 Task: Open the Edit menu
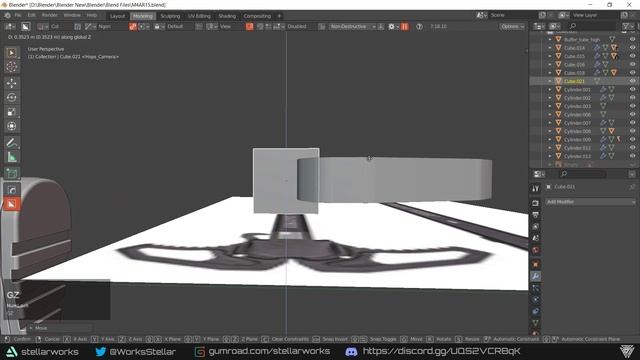click(31, 16)
